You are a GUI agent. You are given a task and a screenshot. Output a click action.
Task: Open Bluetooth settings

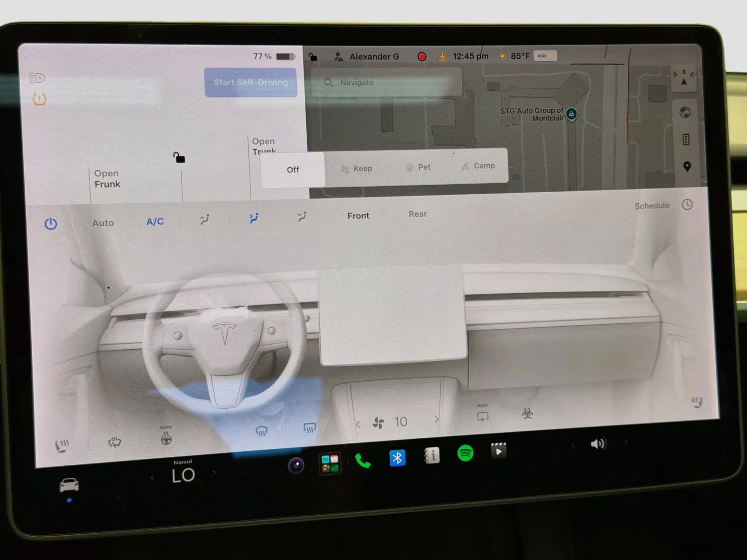pyautogui.click(x=397, y=458)
